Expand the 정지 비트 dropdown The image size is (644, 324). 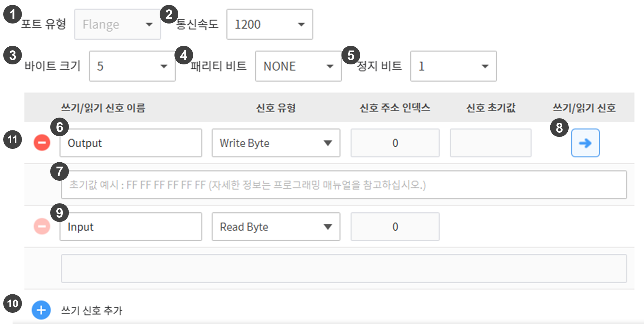pos(453,66)
